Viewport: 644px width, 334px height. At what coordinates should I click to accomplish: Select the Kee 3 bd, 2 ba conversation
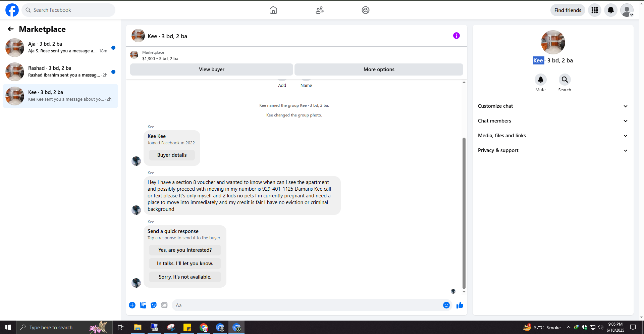(x=60, y=96)
